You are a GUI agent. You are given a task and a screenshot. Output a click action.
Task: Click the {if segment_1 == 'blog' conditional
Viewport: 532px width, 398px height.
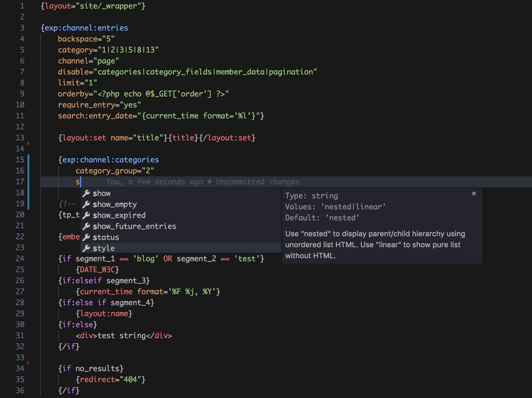point(161,259)
